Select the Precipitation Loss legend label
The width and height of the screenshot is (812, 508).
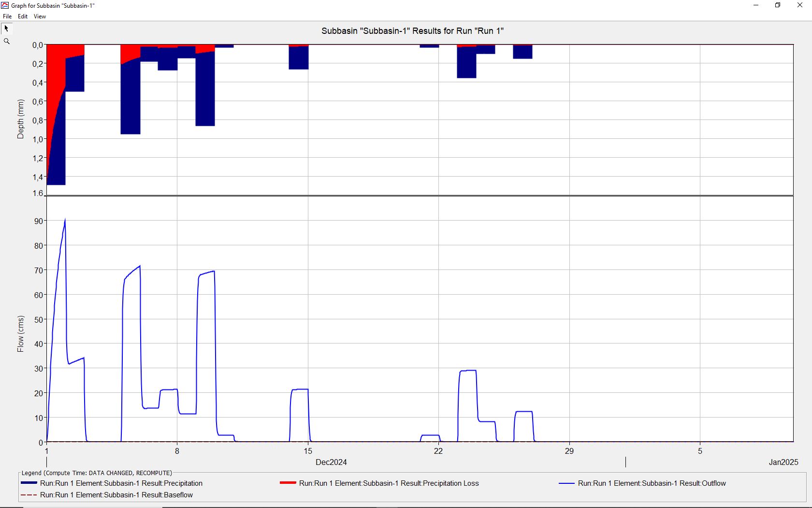click(389, 483)
